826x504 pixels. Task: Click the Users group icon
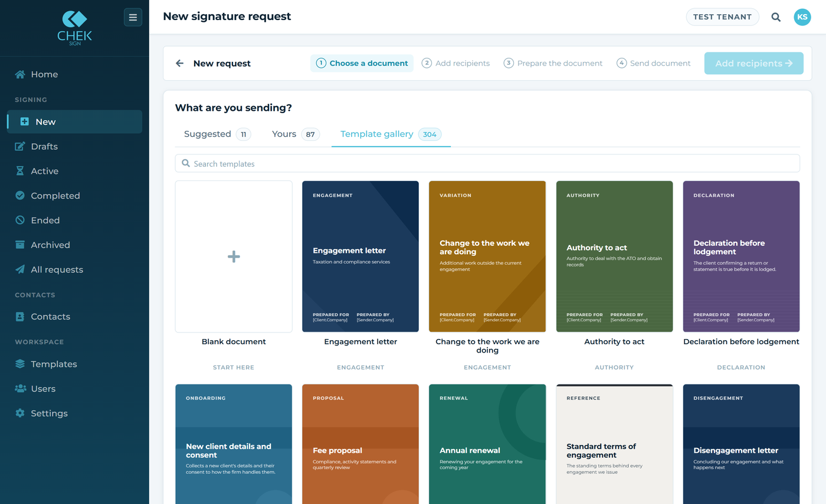pos(20,389)
